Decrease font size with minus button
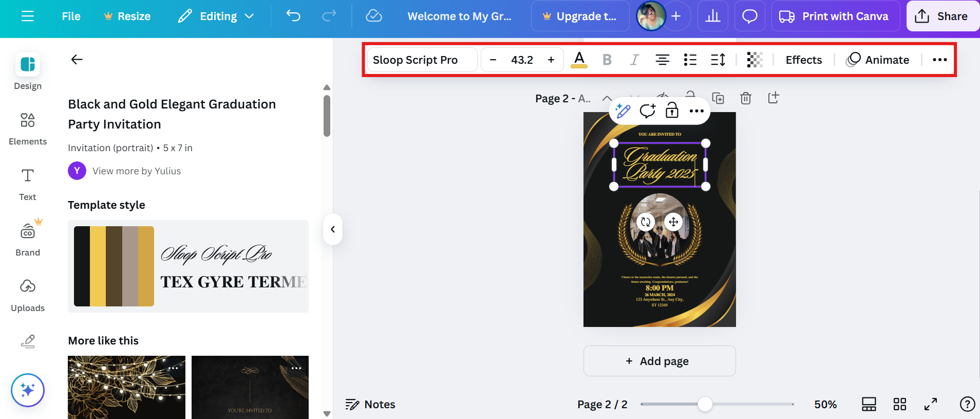 click(493, 60)
